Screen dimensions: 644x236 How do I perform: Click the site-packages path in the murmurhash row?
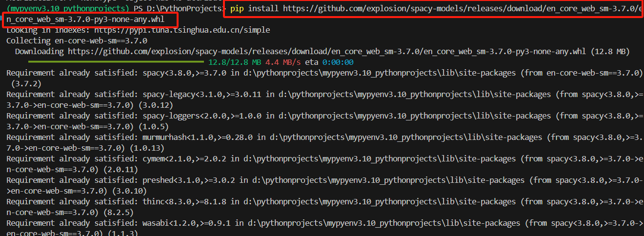(x=407, y=138)
